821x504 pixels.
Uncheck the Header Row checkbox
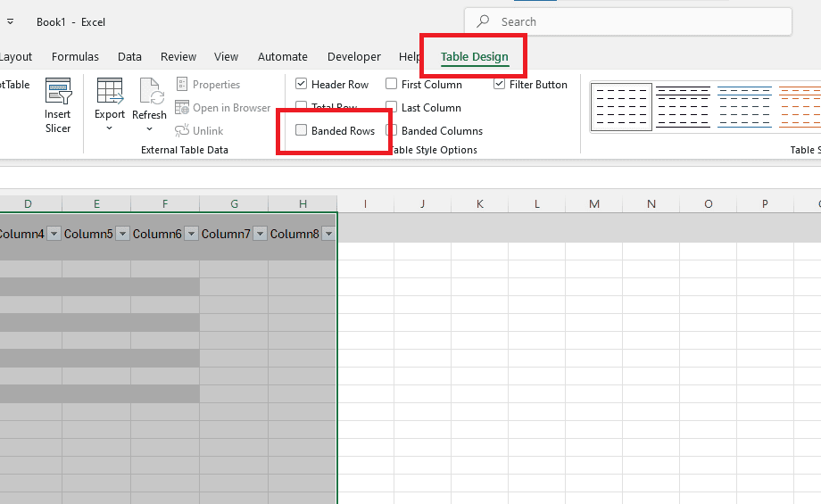301,84
